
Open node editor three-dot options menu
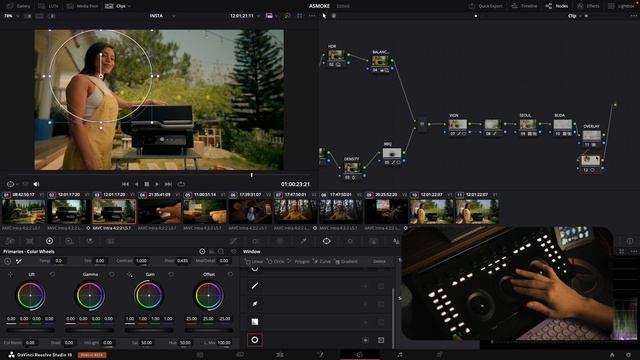click(x=633, y=16)
